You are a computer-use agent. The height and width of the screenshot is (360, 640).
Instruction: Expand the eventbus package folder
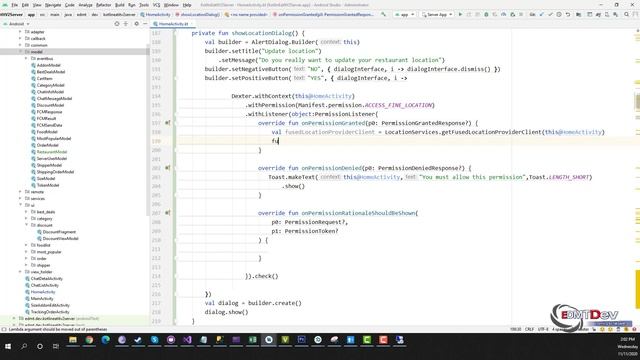coord(26,58)
